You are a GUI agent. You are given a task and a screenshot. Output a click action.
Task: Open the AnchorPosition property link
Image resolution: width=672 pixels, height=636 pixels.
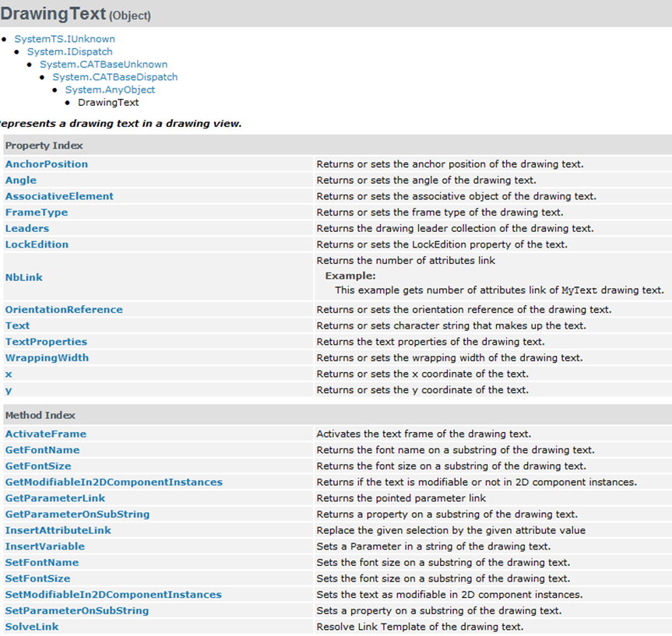[47, 164]
